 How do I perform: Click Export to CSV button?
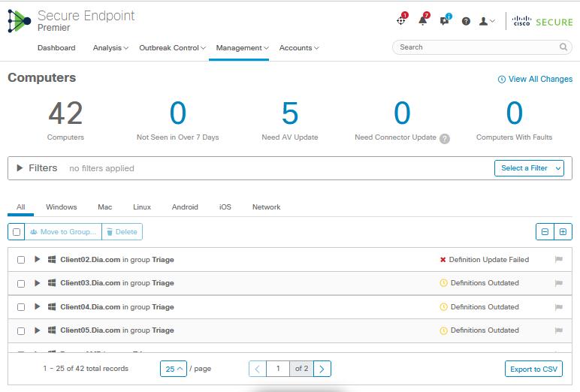533,369
